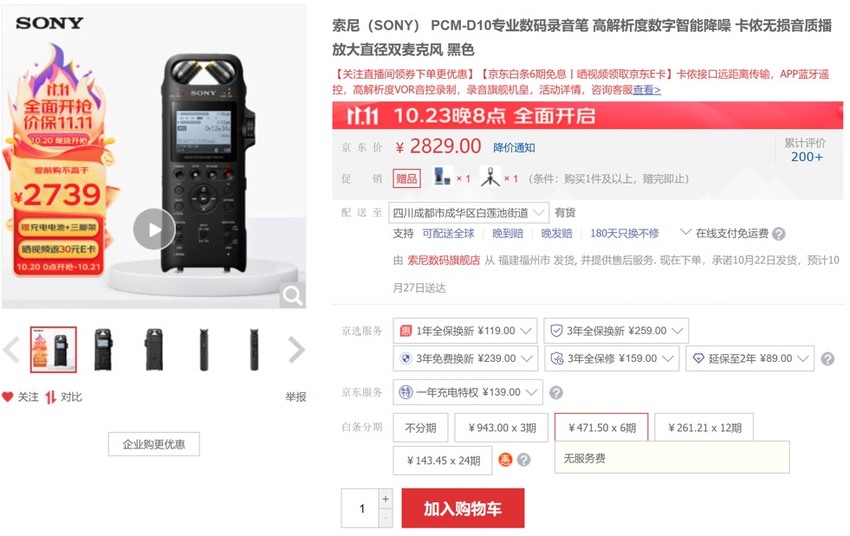Open 索尼数码旗舰店 store link
This screenshot has width=850, height=536.
click(443, 261)
